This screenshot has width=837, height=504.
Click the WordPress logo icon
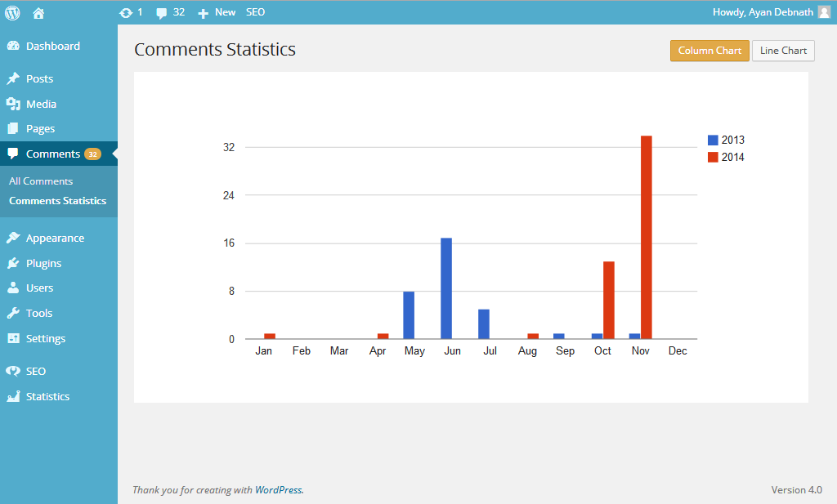[12, 13]
